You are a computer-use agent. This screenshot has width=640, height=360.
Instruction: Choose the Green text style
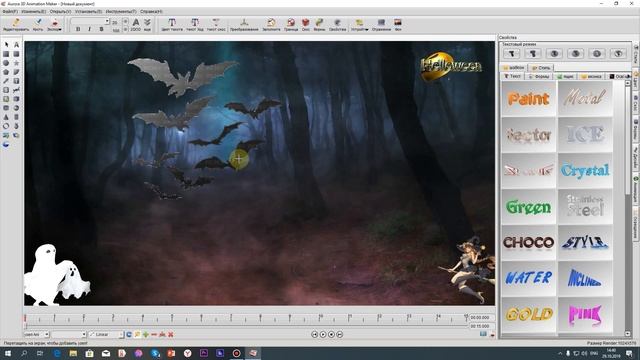pos(529,207)
